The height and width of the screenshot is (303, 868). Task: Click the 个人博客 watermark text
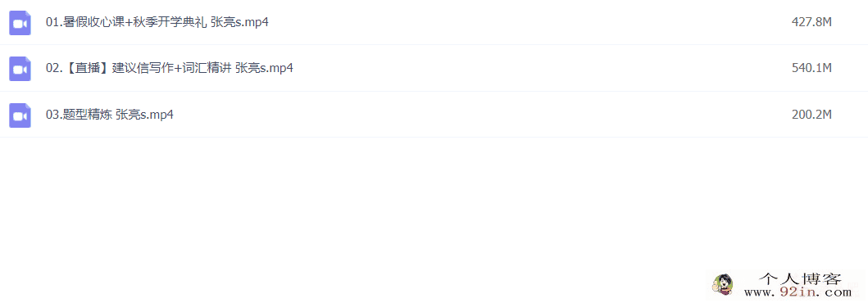(801, 279)
